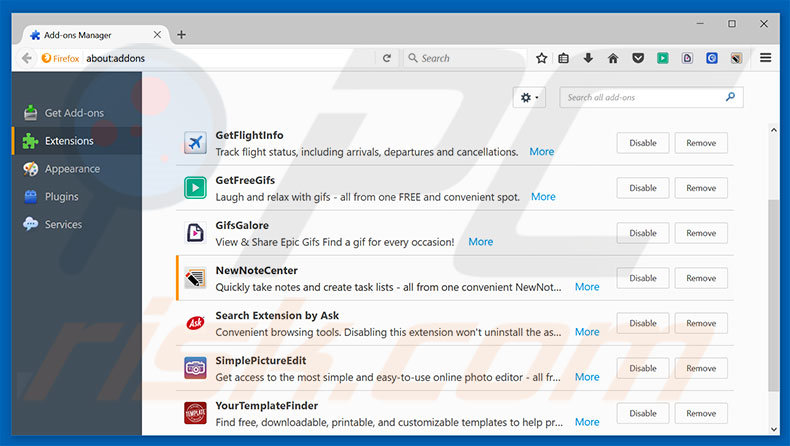Open the downloads arrow icon

(x=588, y=58)
